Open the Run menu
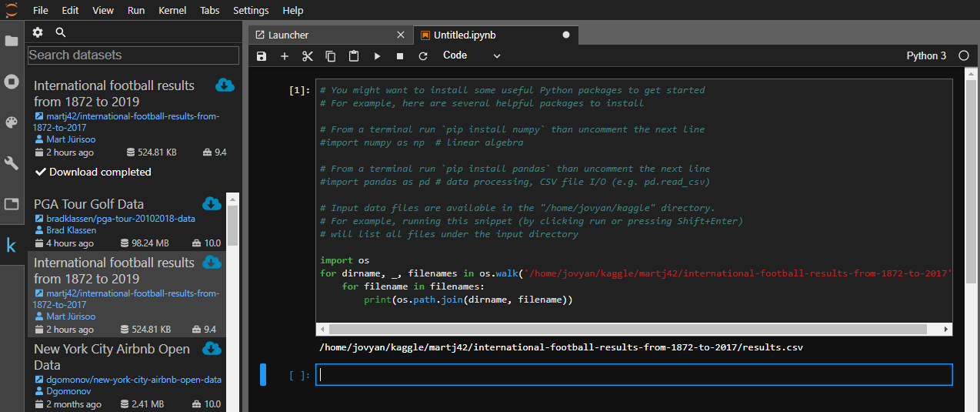This screenshot has width=980, height=412. pyautogui.click(x=136, y=10)
